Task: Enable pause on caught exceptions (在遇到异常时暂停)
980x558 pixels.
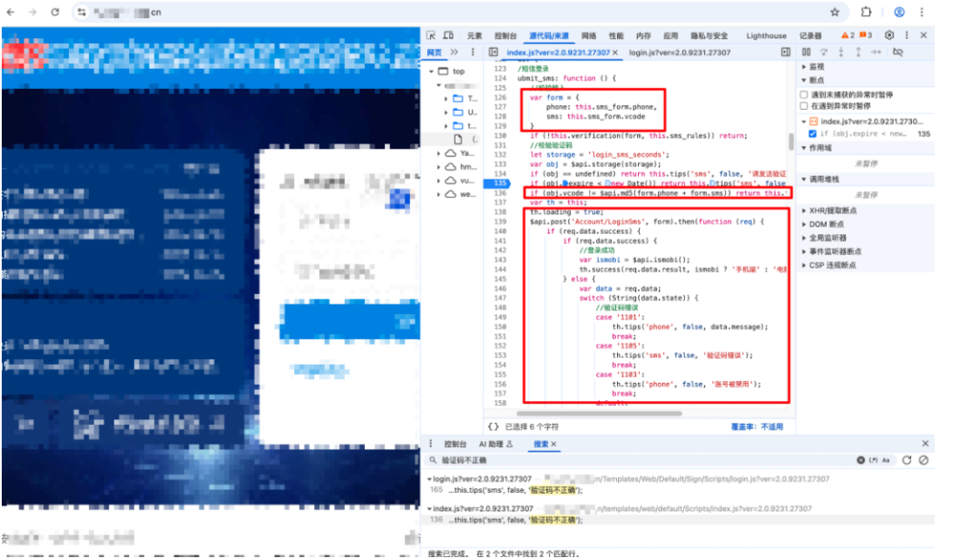Action: pos(804,106)
